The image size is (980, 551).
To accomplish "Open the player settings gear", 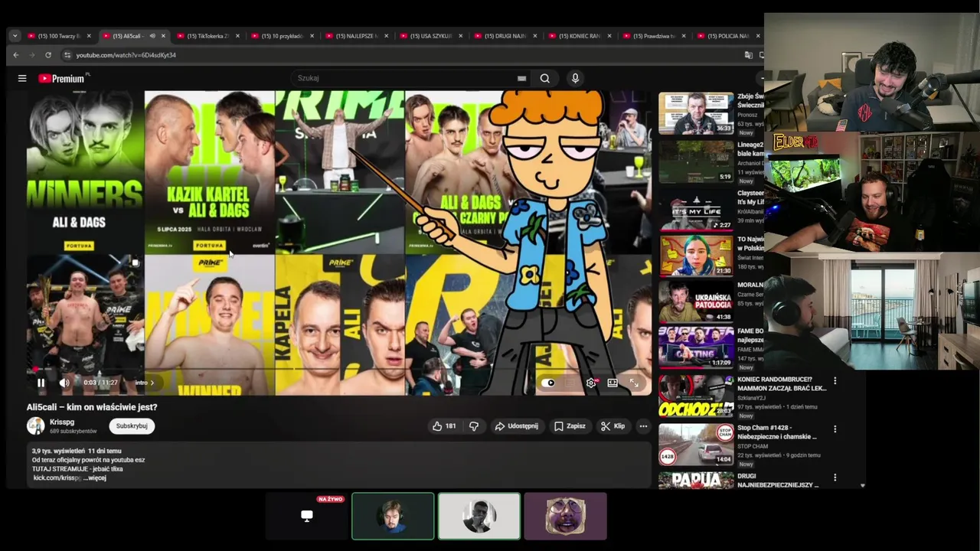I will pos(590,383).
